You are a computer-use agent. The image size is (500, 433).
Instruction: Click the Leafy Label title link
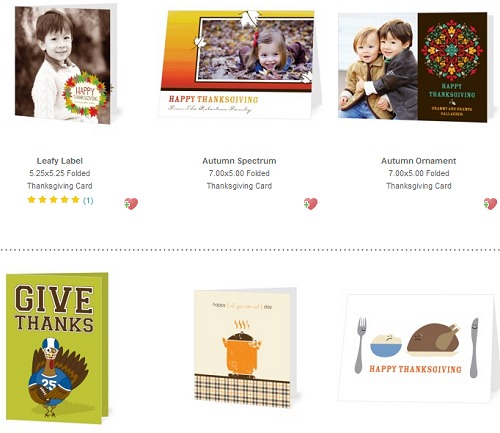(60, 161)
